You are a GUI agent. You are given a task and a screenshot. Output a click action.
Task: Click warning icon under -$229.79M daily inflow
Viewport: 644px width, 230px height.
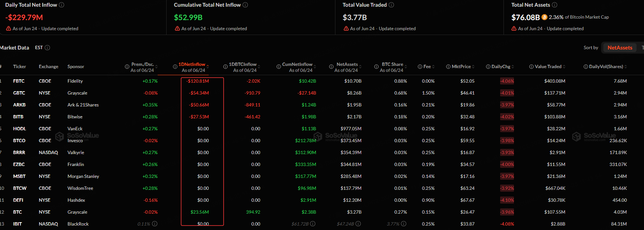[x=9, y=28]
